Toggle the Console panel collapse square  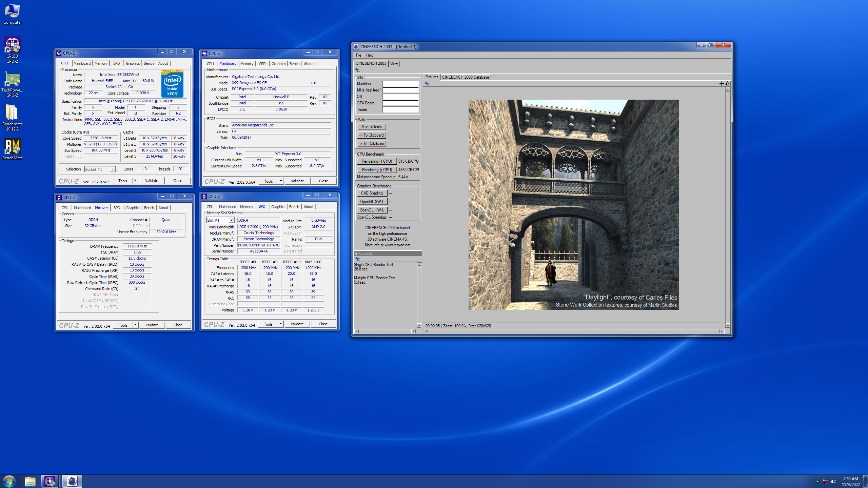pyautogui.click(x=356, y=253)
